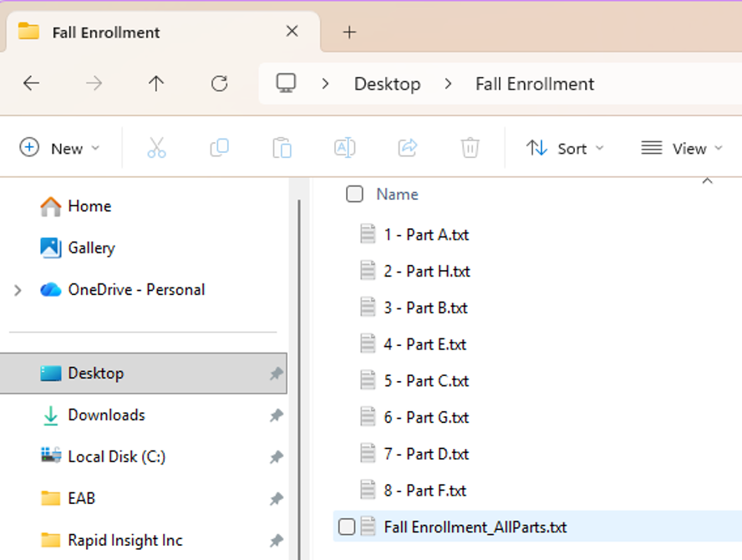This screenshot has height=560, width=742.
Task: Click the text file icon for 4 - Part E.txt
Action: pos(368,344)
